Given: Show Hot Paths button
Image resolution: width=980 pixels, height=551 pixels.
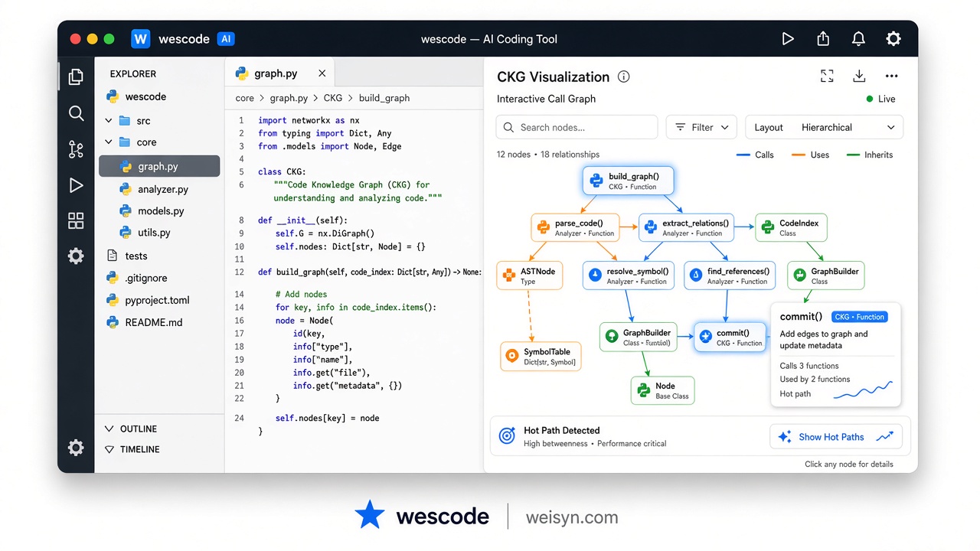Looking at the screenshot, I should (x=836, y=437).
